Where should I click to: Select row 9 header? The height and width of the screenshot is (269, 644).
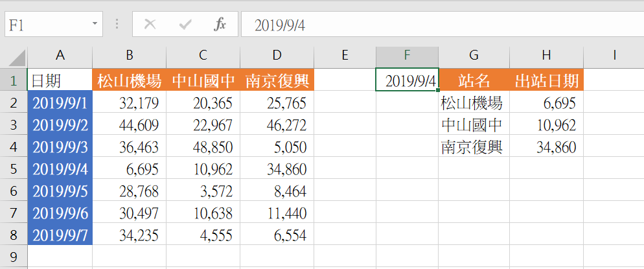pos(13,257)
